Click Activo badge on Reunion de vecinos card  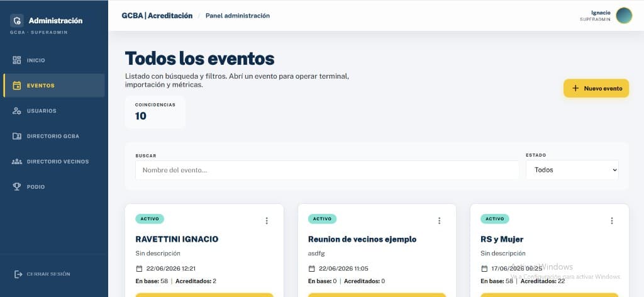[322, 219]
